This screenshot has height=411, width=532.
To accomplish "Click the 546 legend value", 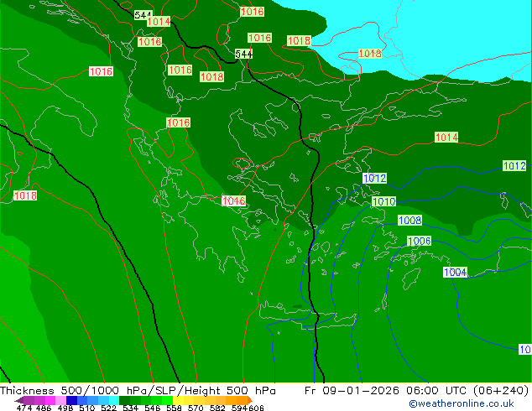I will coord(153,408).
